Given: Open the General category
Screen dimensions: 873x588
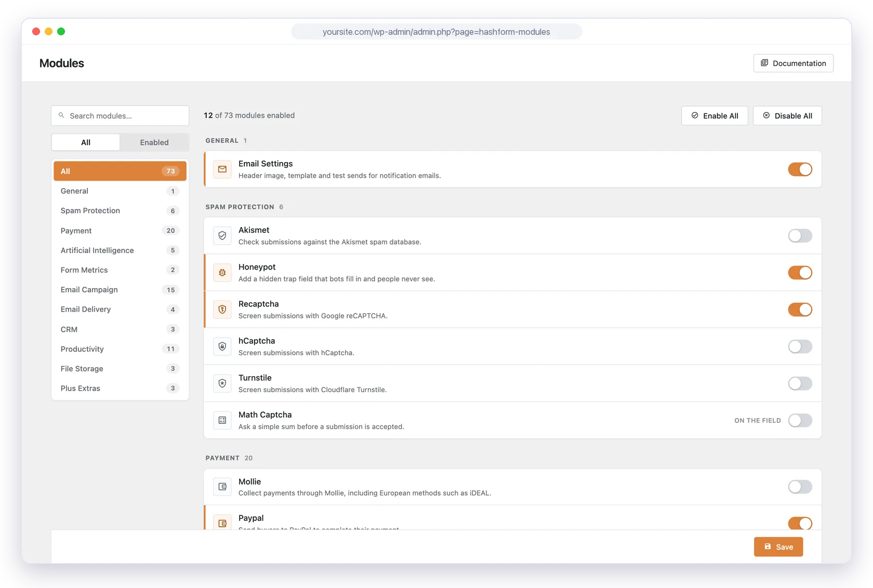Looking at the screenshot, I should (120, 191).
